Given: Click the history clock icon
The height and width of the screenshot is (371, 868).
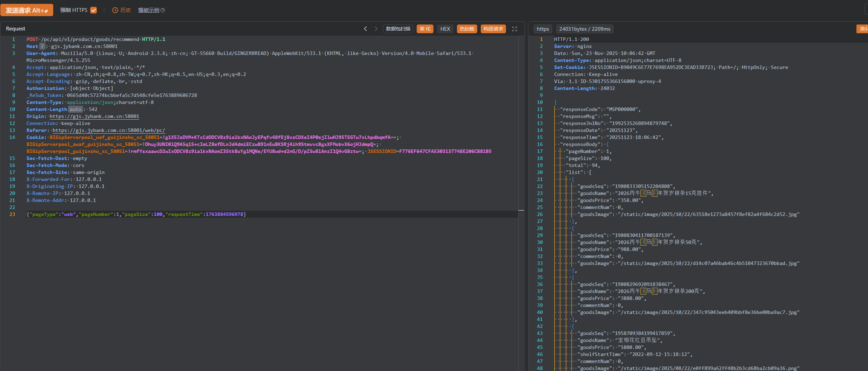Looking at the screenshot, I should [x=115, y=10].
